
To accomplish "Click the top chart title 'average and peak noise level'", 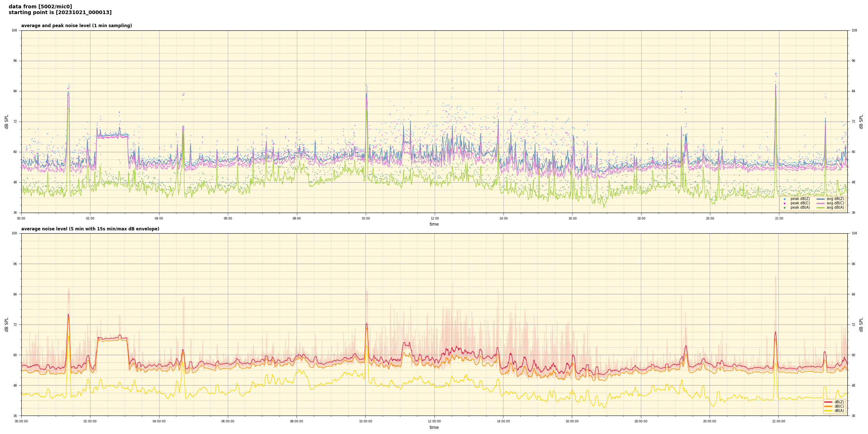I will [76, 26].
